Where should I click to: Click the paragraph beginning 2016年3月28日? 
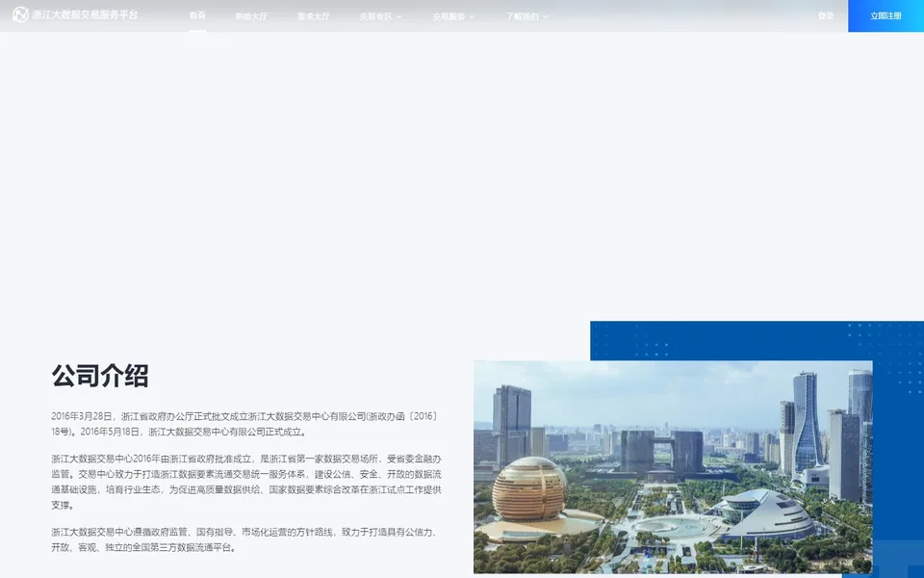(x=245, y=424)
